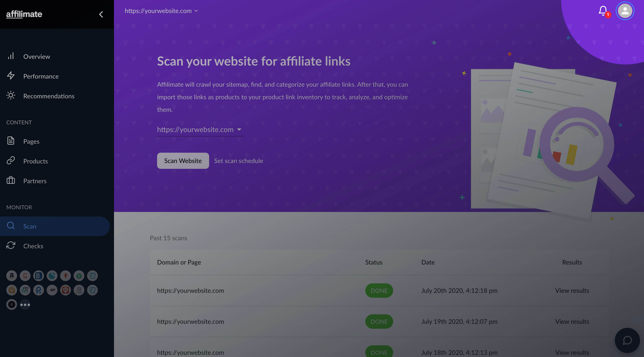View results for July 20th scan

pos(572,290)
